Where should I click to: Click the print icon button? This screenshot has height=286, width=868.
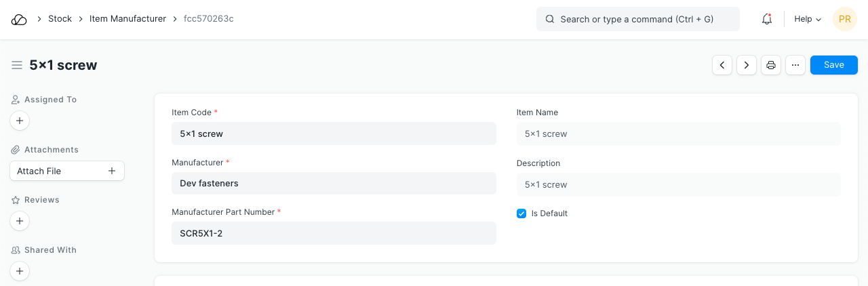pos(771,65)
